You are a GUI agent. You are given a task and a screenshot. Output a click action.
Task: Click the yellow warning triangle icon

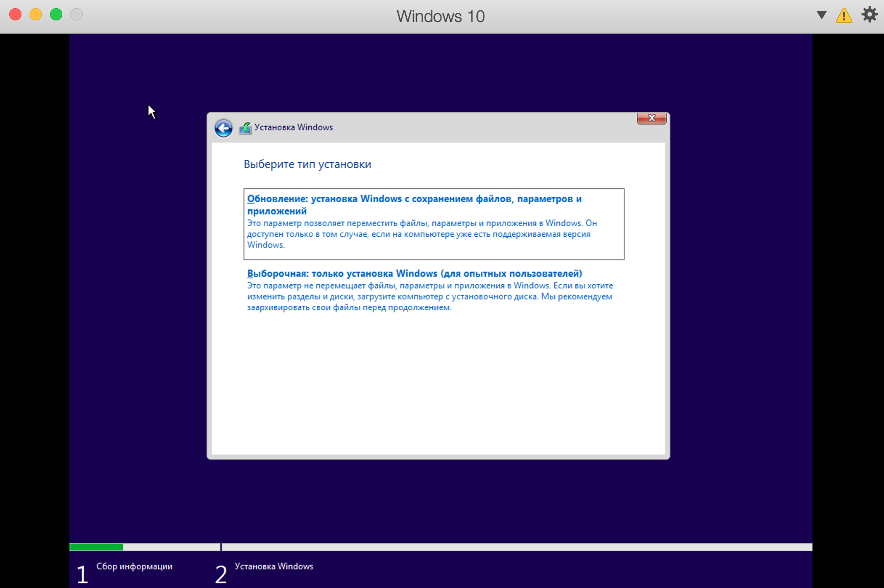(x=844, y=15)
